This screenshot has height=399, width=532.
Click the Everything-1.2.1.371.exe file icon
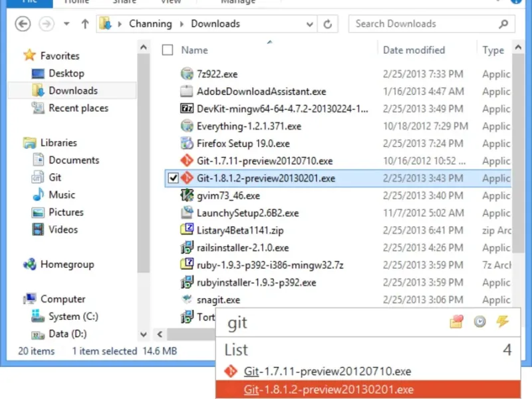coord(187,126)
